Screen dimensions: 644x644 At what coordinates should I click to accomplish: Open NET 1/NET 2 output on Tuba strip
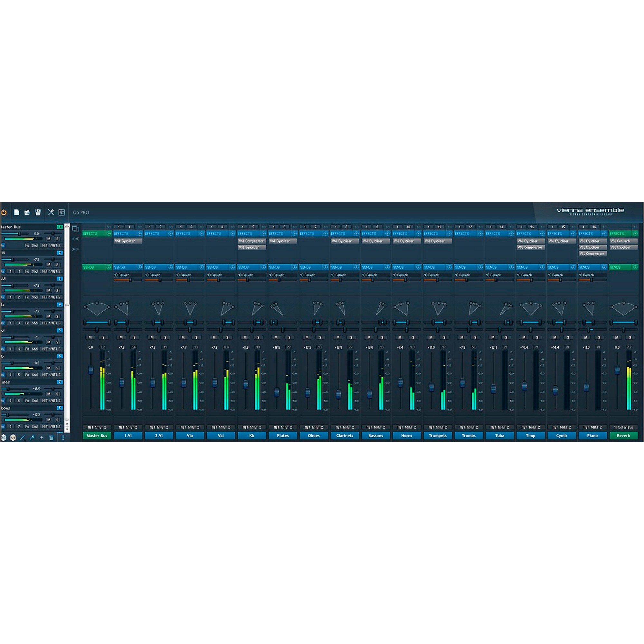click(x=500, y=427)
